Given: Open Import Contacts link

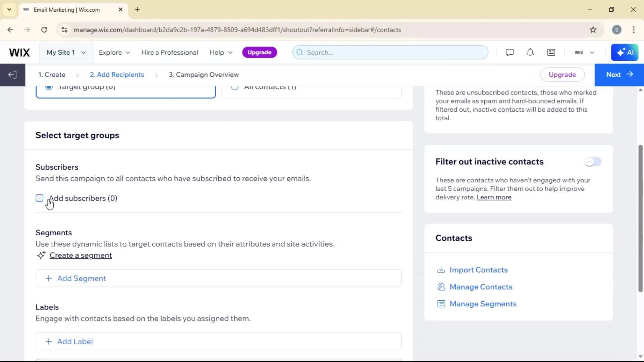Looking at the screenshot, I should pyautogui.click(x=478, y=270).
